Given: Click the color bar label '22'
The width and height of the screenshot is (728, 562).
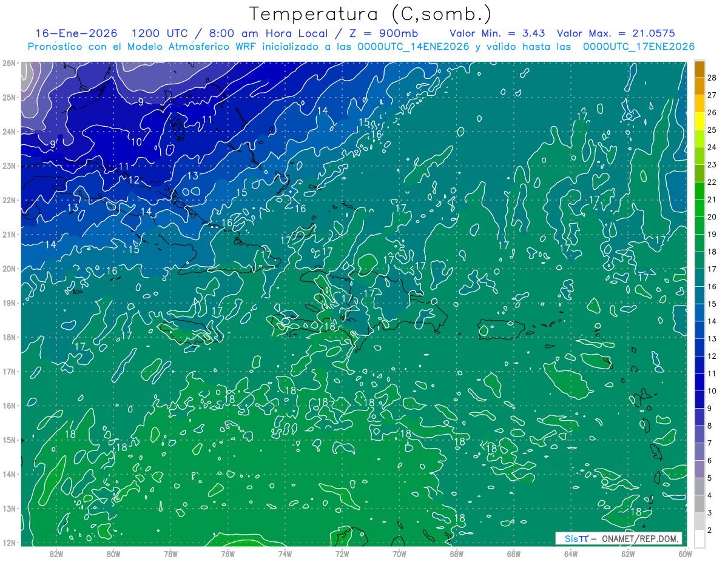Looking at the screenshot, I should [x=712, y=182].
